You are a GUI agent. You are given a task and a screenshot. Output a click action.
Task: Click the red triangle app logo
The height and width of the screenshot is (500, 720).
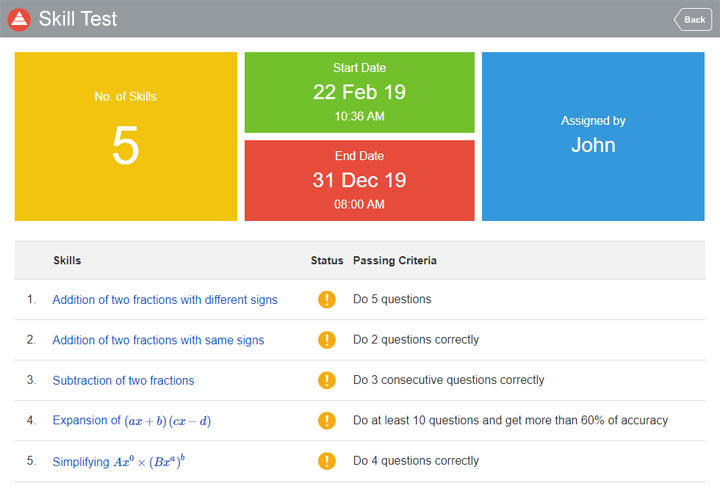19,19
